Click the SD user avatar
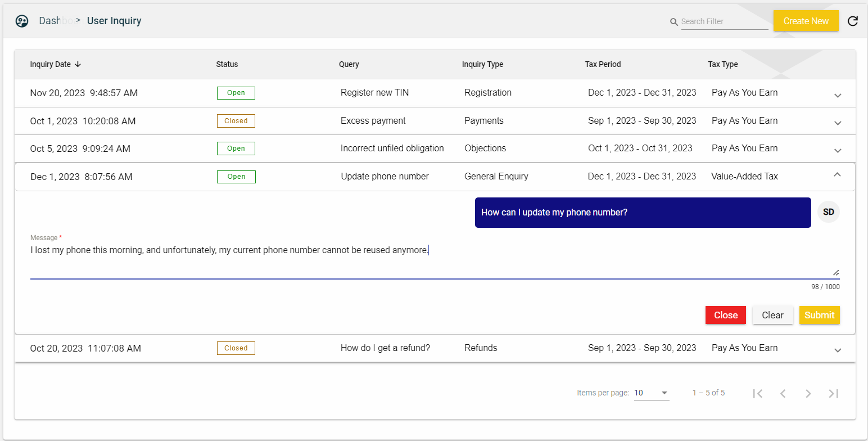 (x=828, y=212)
